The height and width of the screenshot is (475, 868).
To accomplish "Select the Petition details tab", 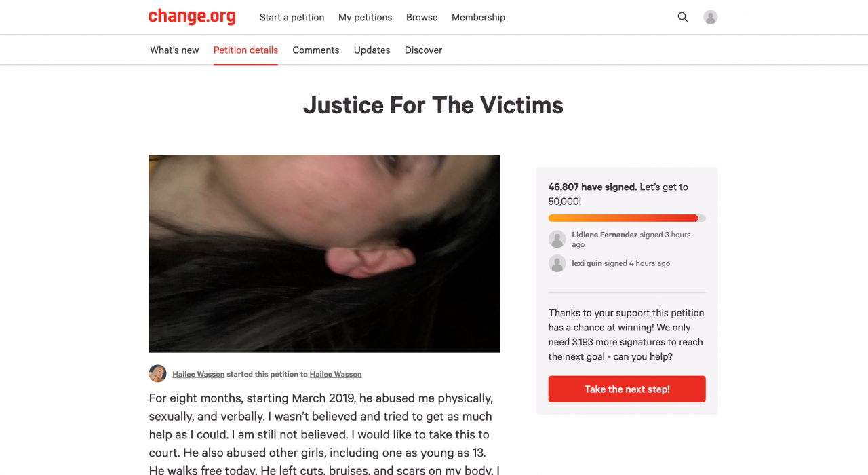I will coord(245,50).
